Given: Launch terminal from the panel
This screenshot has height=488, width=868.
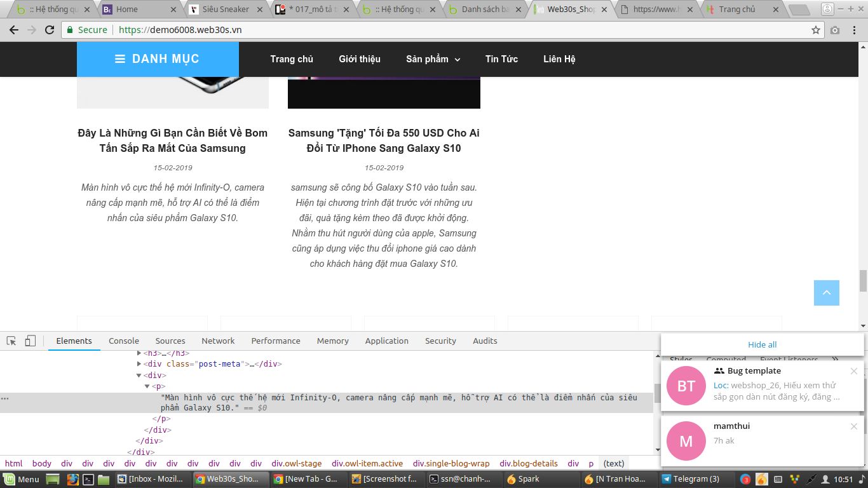Looking at the screenshot, I should 89,479.
